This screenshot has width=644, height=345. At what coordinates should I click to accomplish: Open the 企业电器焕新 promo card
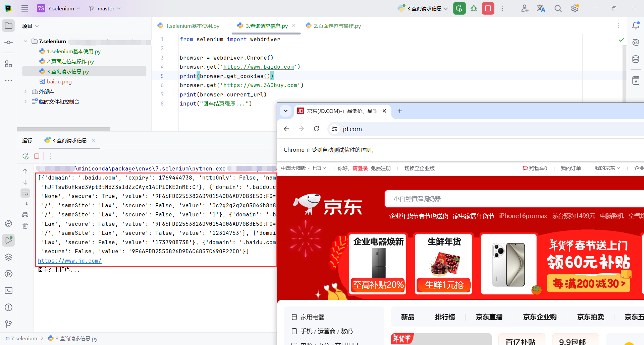(x=378, y=264)
